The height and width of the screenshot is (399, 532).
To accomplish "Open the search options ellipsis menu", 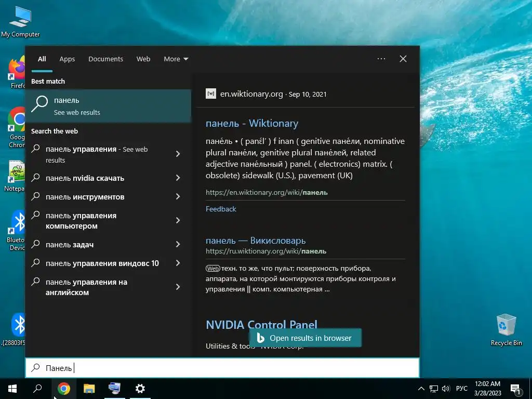I will 381,59.
